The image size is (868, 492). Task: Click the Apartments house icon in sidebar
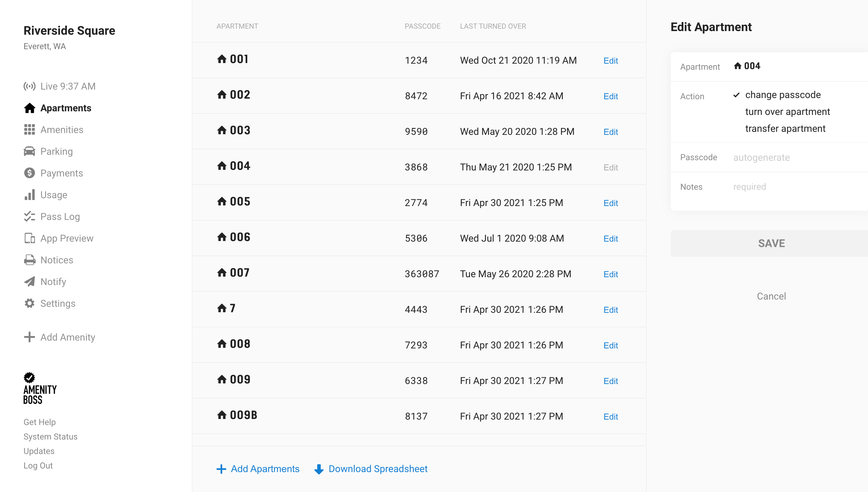coord(29,108)
